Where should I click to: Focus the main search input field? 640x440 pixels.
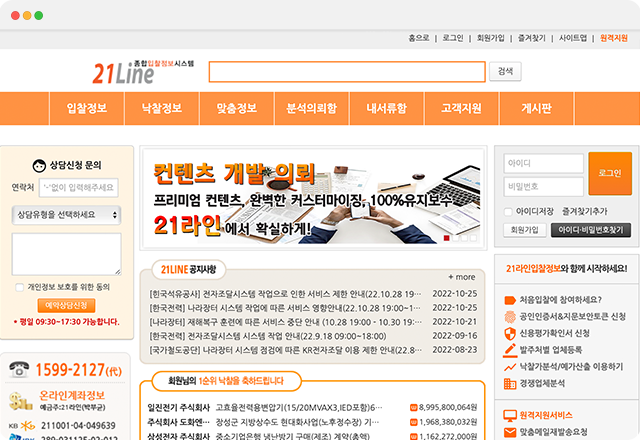pyautogui.click(x=347, y=72)
